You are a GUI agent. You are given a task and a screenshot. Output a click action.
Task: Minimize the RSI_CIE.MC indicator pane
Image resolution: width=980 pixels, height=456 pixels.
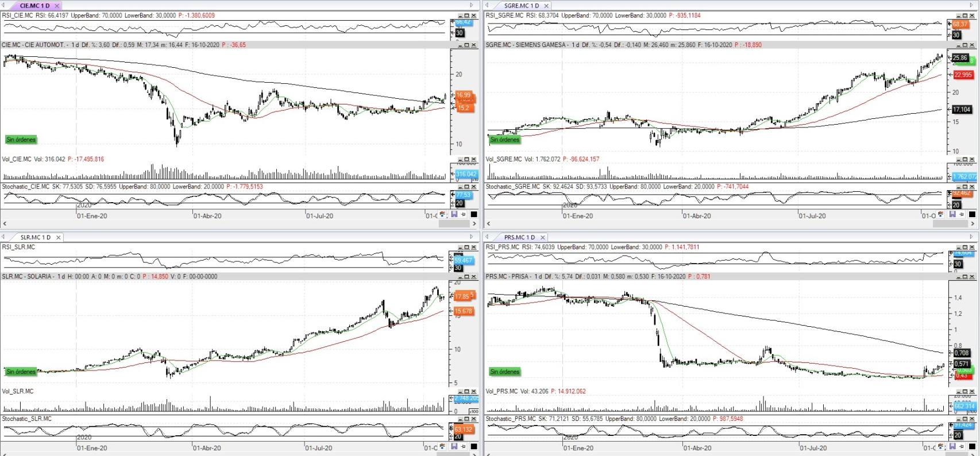(460, 16)
